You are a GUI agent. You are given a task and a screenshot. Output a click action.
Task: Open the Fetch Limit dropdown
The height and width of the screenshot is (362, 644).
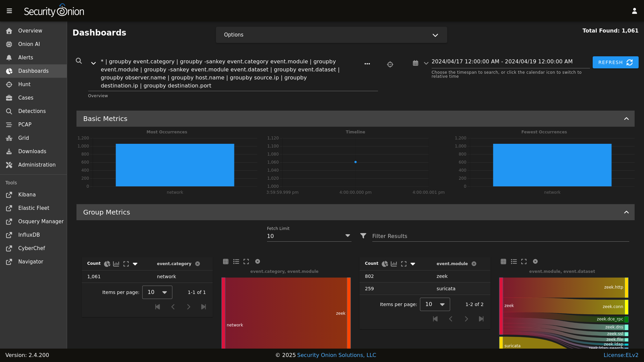[348, 236]
